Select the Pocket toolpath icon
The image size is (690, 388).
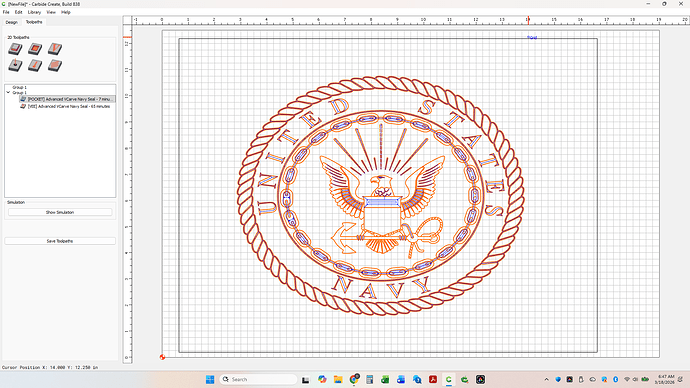[x=35, y=49]
